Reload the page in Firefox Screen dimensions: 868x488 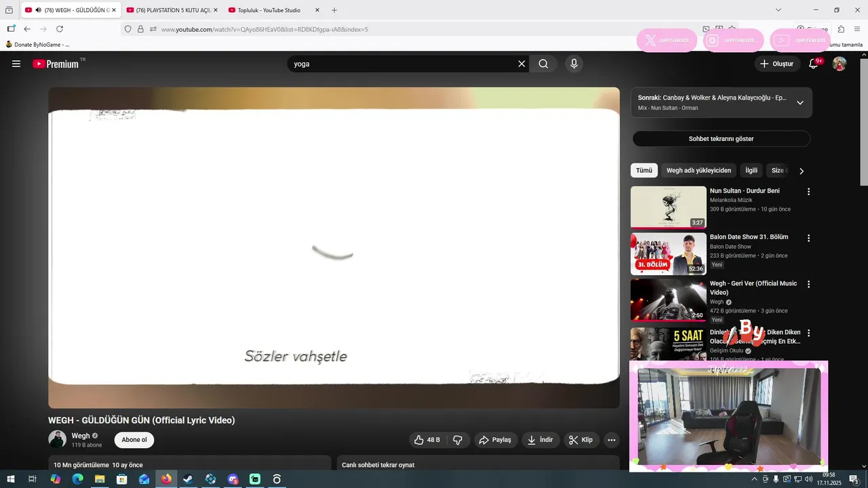click(x=60, y=29)
